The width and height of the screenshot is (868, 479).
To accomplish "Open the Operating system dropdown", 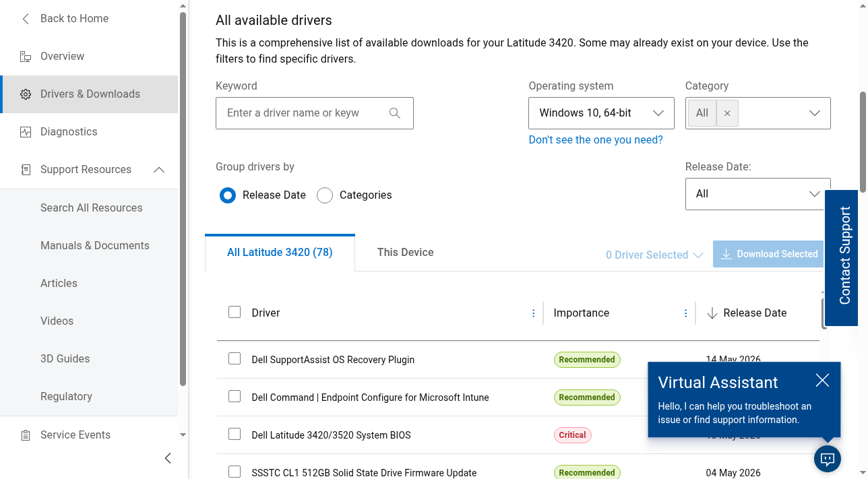I will click(x=601, y=113).
